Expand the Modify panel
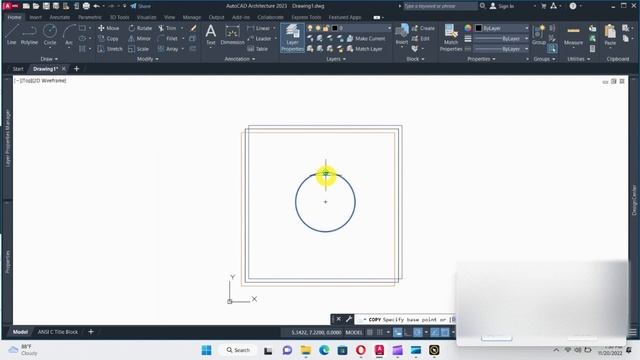This screenshot has width=640, height=360. pos(148,59)
